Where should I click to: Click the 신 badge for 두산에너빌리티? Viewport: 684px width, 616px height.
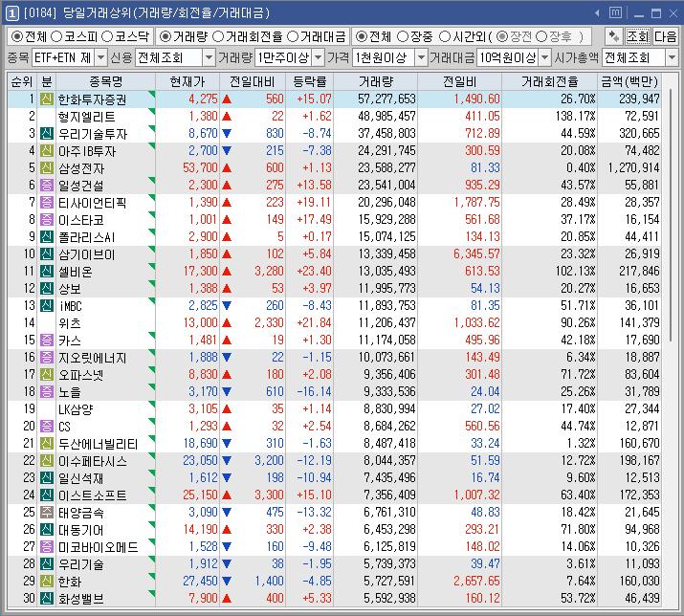pyautogui.click(x=47, y=444)
